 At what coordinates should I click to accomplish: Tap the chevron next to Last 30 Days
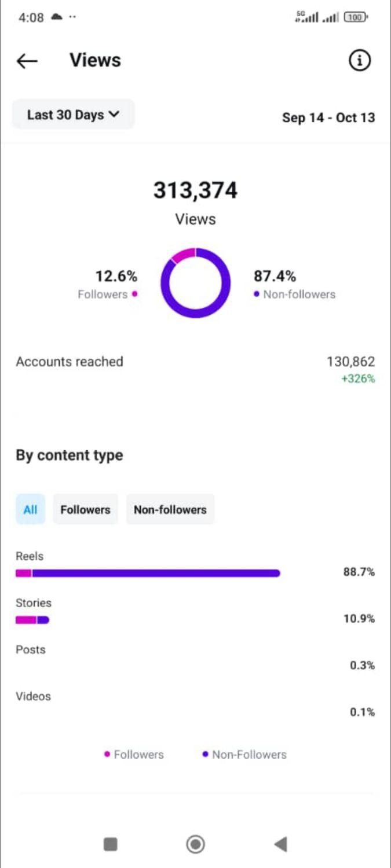point(114,115)
